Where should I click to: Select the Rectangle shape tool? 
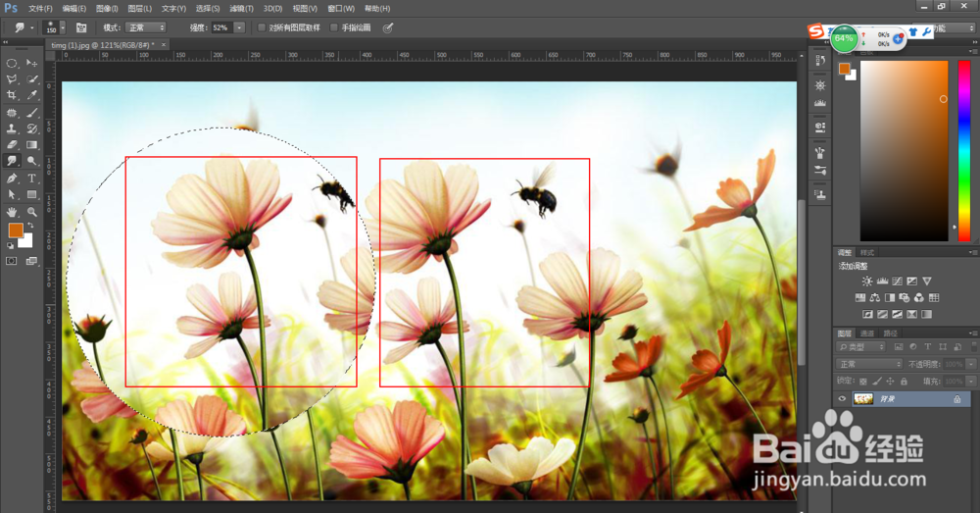32,194
